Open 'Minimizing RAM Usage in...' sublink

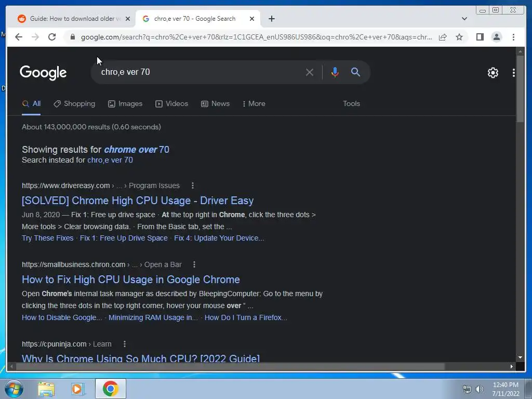[x=153, y=317]
